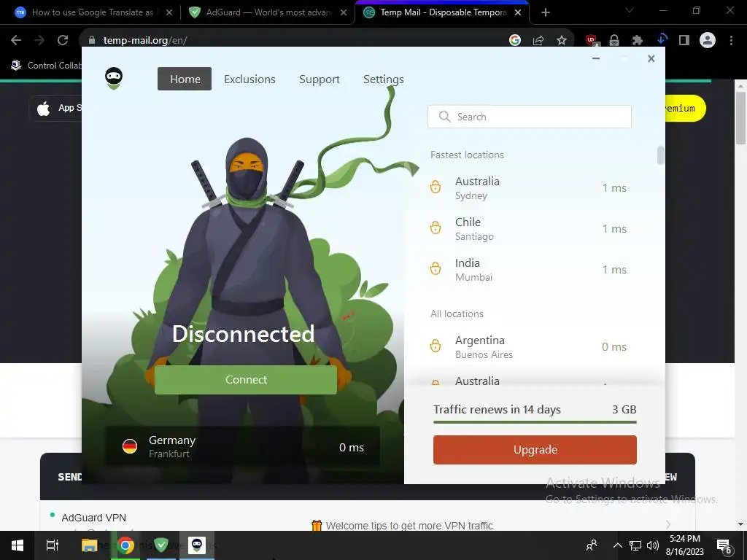Screen dimensions: 747x560
Task: Minimize the AdGuard VPN window
Action: pyautogui.click(x=595, y=58)
